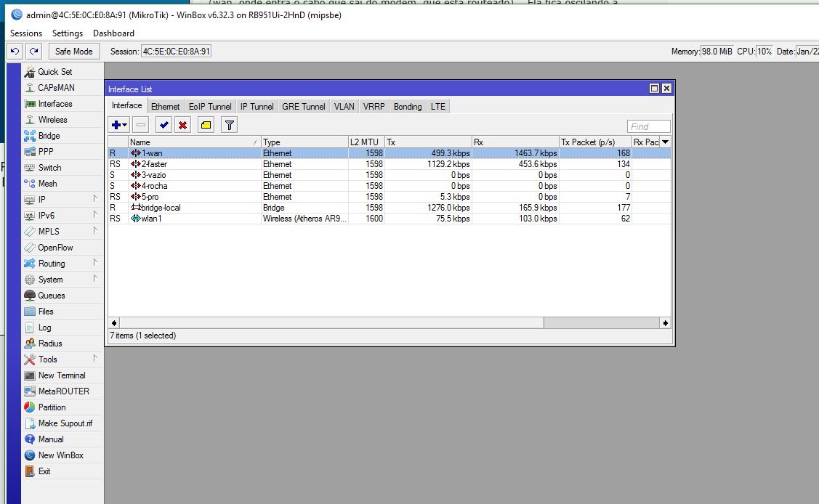
Task: Click Make Supout.rif icon
Action: [x=29, y=423]
